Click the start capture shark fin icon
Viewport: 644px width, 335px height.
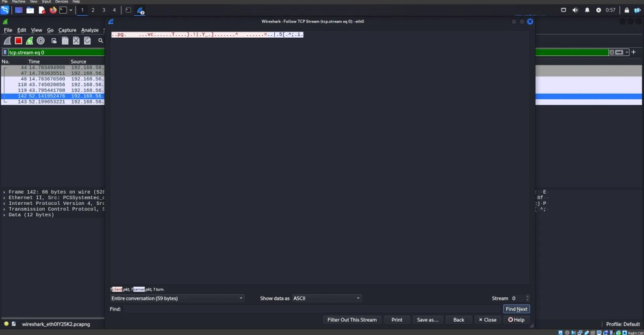[7, 41]
